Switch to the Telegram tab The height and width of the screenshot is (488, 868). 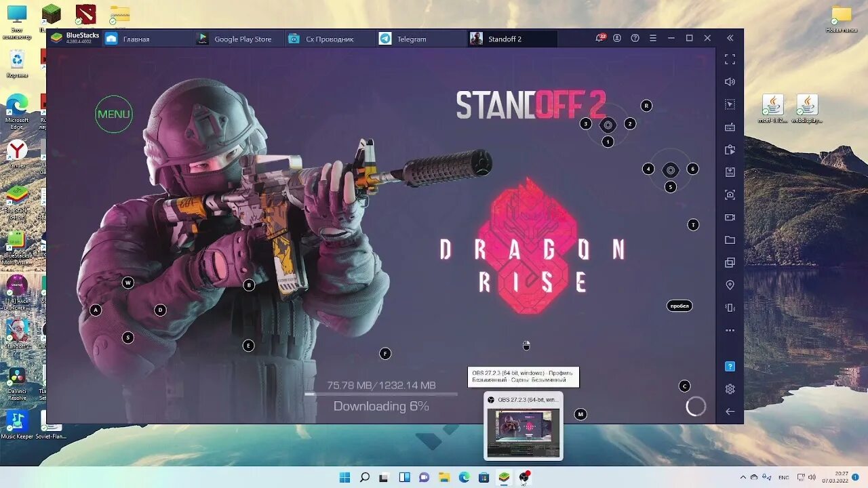[x=422, y=39]
